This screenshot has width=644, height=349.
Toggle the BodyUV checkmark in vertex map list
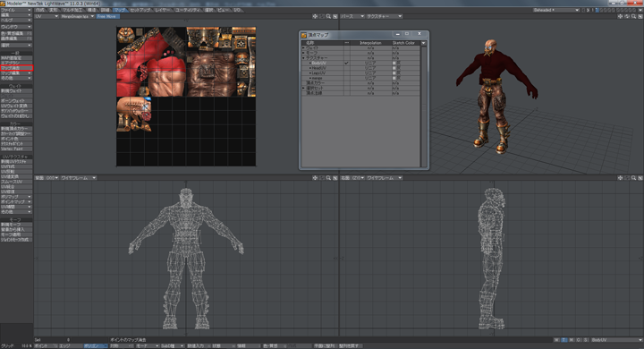347,63
